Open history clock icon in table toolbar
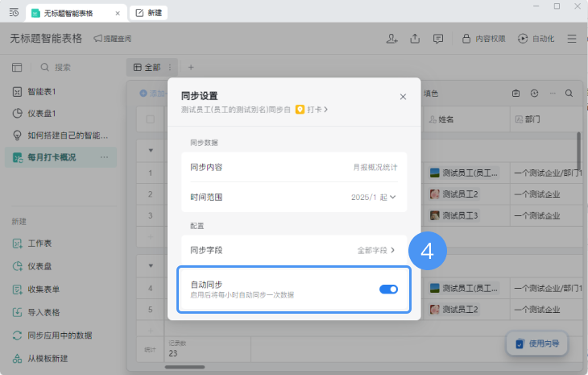Screen dimensions: 588x375 (534, 93)
